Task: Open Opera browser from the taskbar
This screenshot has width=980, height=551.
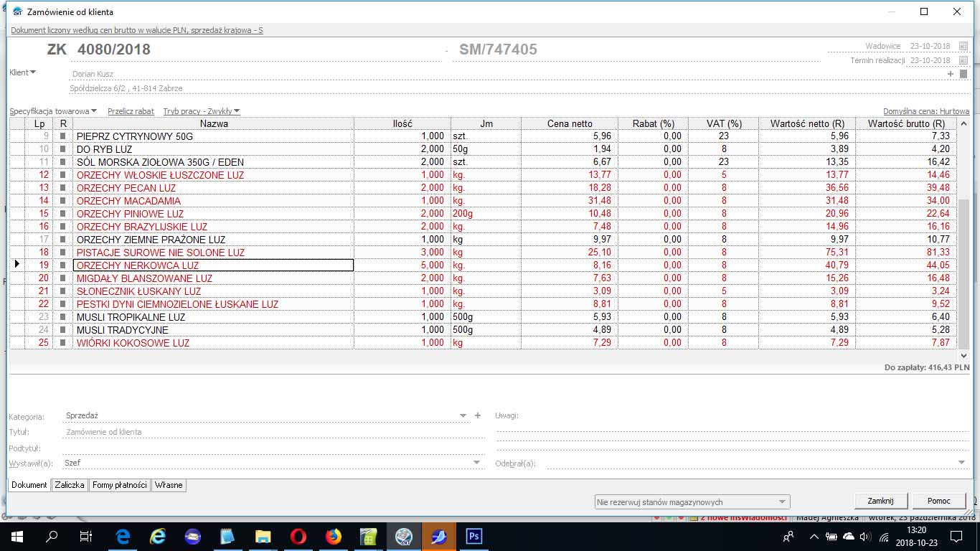Action: [x=298, y=536]
